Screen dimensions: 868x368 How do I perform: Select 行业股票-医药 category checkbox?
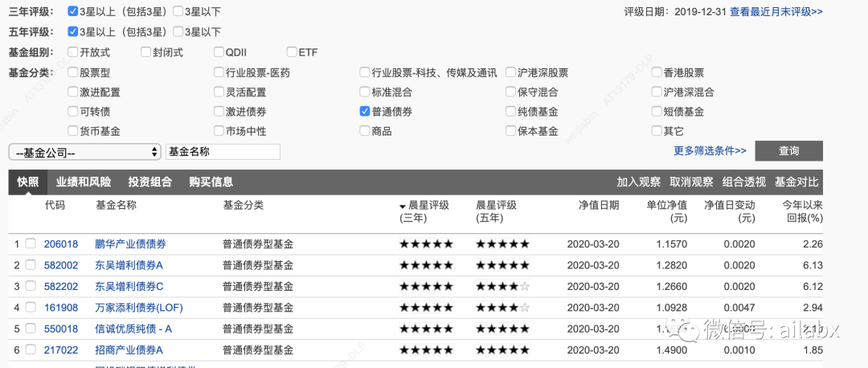pos(219,72)
